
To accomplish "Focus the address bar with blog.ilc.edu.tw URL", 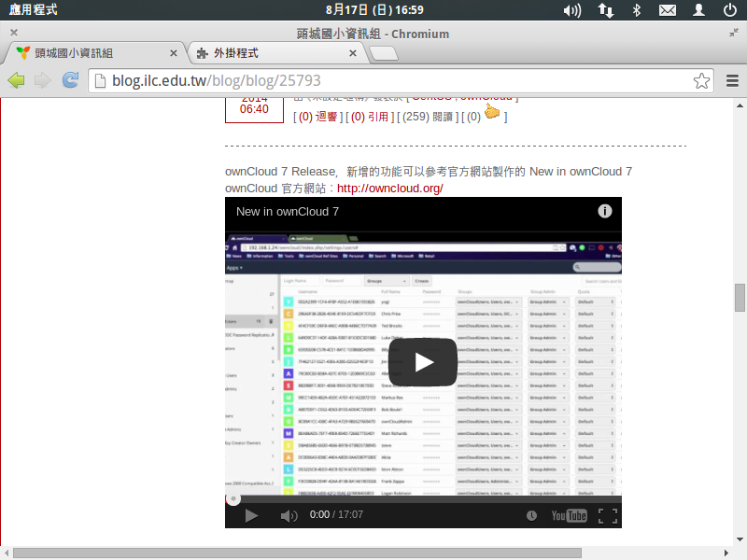I will [x=401, y=80].
